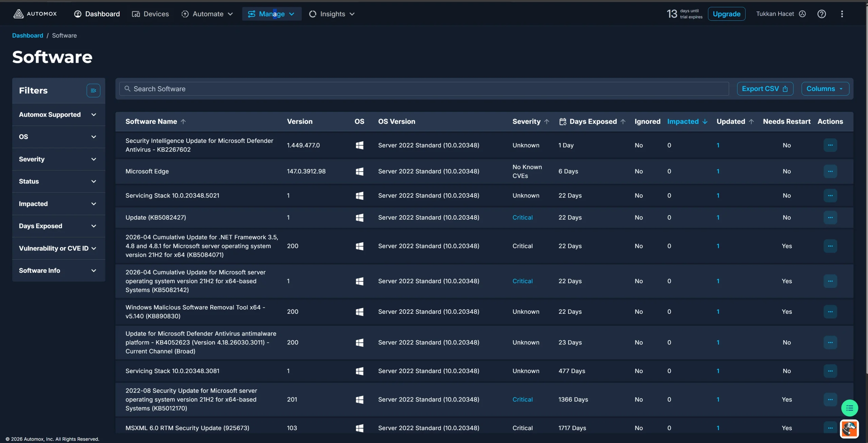This screenshot has height=443, width=868.
Task: Click Critical severity link for KB5012170
Action: 522,399
